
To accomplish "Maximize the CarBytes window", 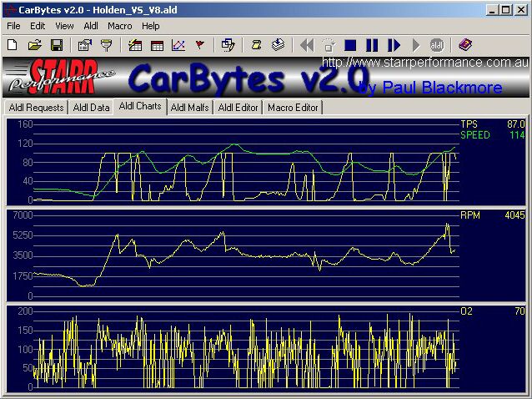I will [x=505, y=10].
